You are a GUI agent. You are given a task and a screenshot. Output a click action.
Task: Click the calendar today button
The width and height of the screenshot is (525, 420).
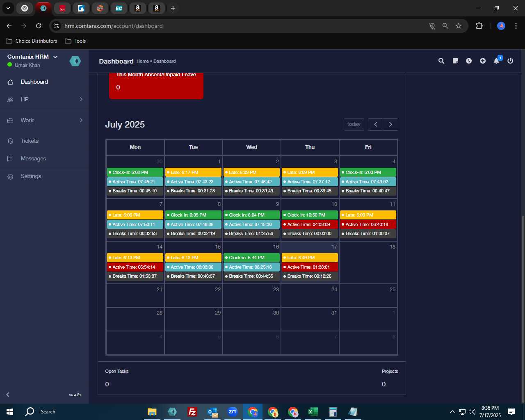[x=354, y=124]
